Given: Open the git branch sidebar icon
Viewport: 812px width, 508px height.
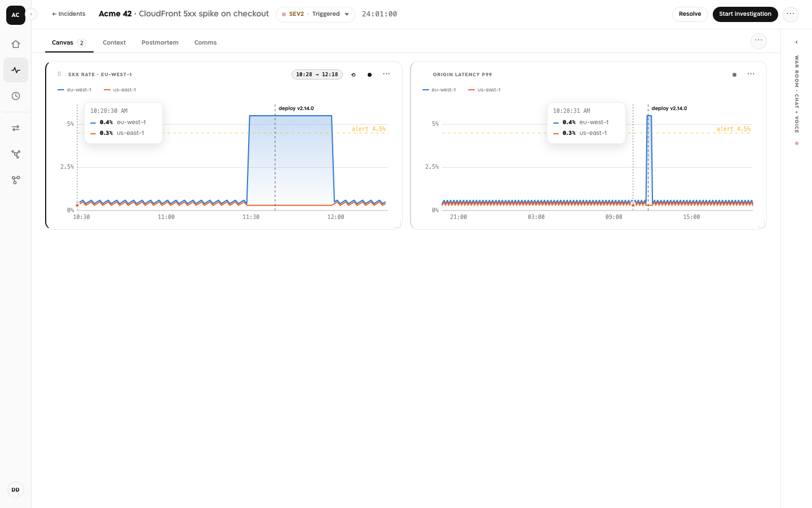Looking at the screenshot, I should click(16, 180).
